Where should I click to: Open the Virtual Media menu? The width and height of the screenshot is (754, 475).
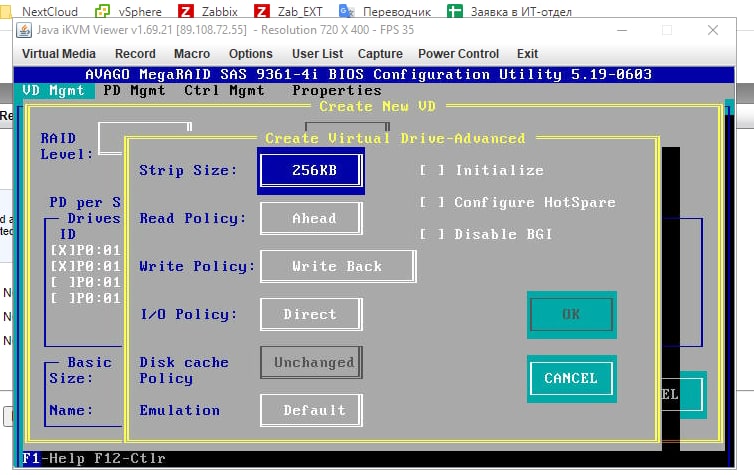pyautogui.click(x=59, y=54)
